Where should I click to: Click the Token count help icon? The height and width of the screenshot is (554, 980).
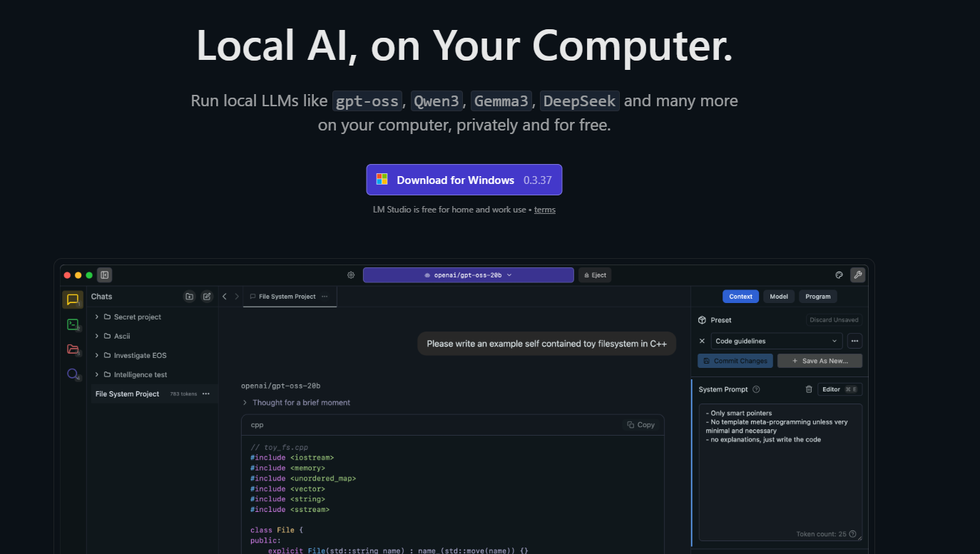pos(853,534)
